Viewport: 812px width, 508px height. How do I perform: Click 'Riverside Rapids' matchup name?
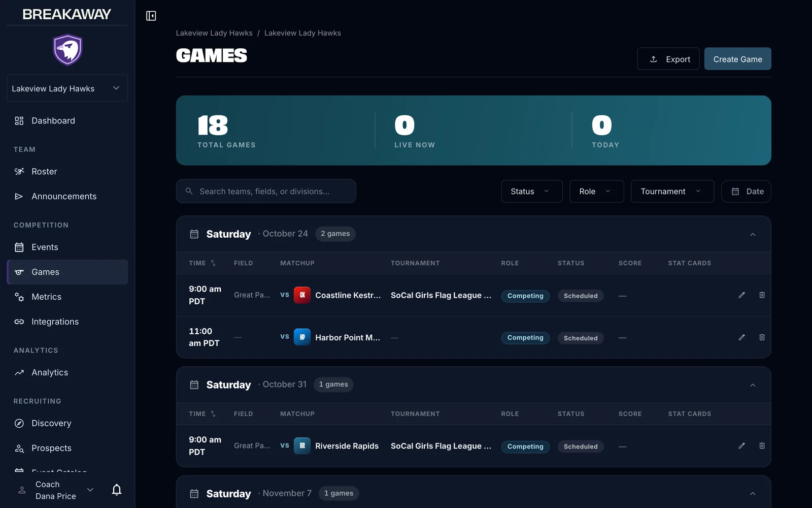click(x=347, y=446)
